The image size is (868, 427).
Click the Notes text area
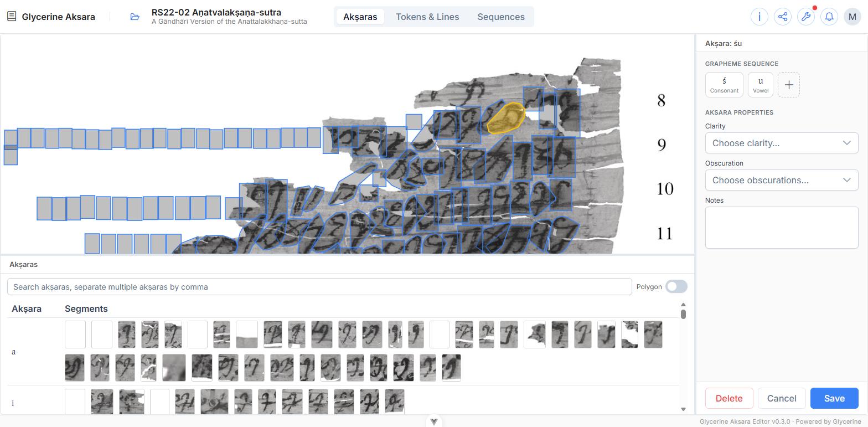tap(782, 228)
